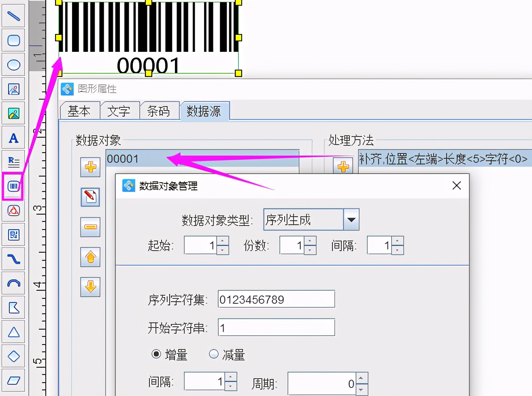The image size is (532, 396).
Task: Select the ellipse drawing tool
Action: pyautogui.click(x=13, y=65)
